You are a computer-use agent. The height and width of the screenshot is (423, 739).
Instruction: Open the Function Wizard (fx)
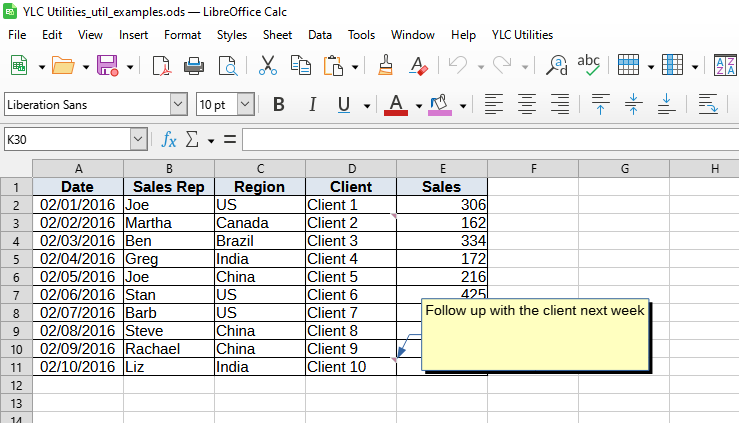coord(169,139)
